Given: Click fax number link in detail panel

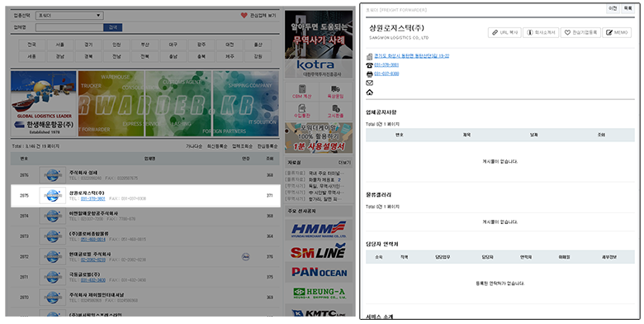Looking at the screenshot, I should pyautogui.click(x=386, y=74).
